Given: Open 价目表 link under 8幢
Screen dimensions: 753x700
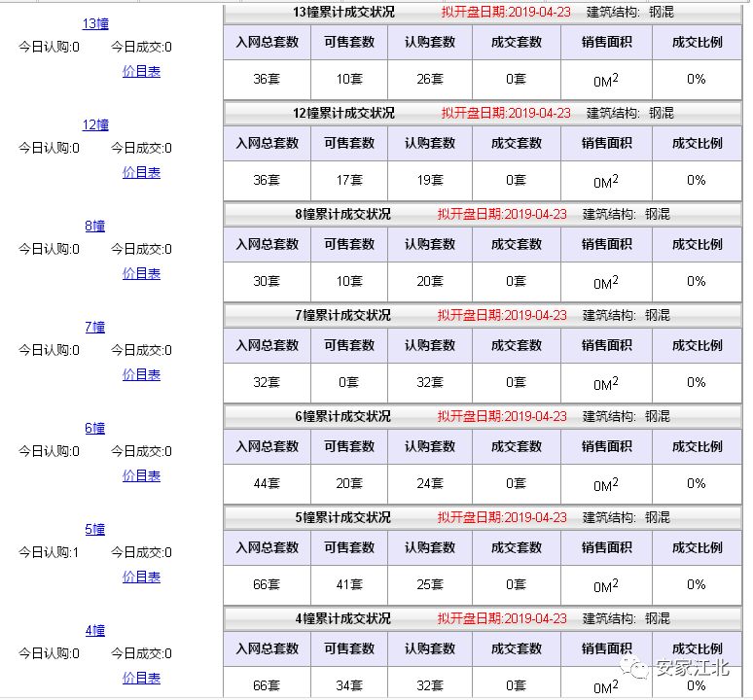Looking at the screenshot, I should [x=141, y=274].
